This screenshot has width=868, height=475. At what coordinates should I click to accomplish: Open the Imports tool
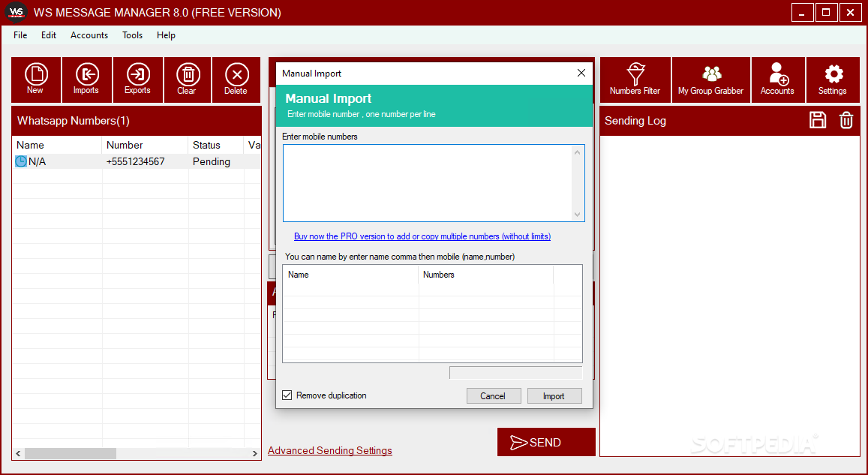[87, 80]
